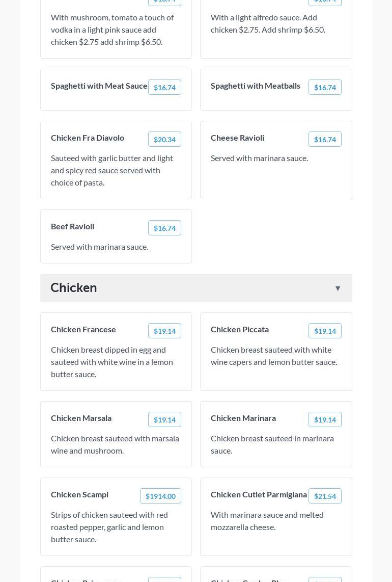Select the Chicken Marsala dish
392x582 pixels.
tap(81, 418)
